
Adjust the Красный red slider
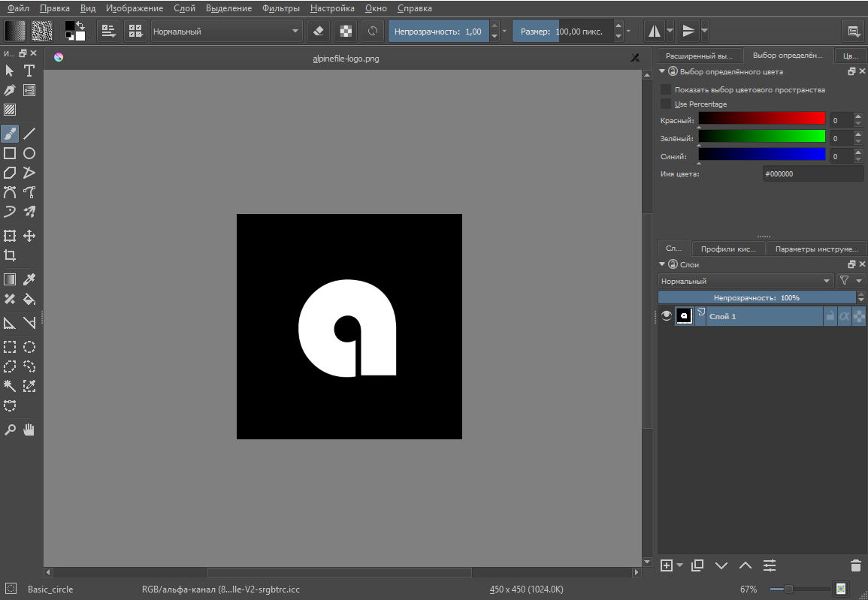coord(762,119)
